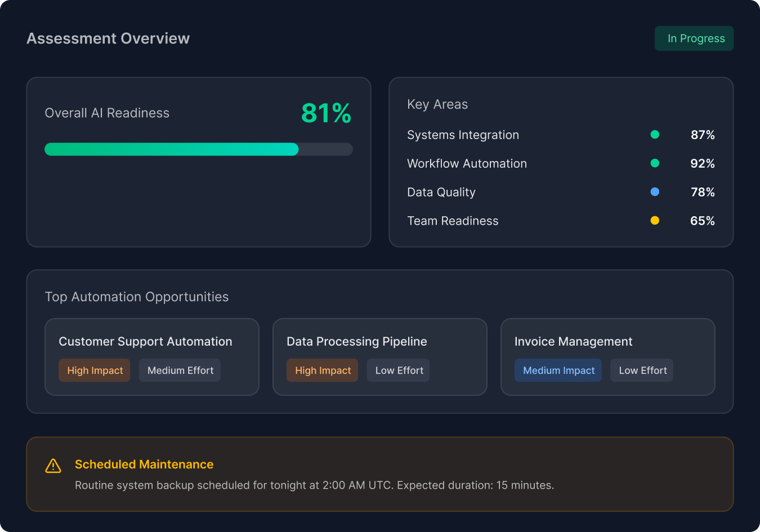Click the 65% value for Team Readiness

[702, 221]
